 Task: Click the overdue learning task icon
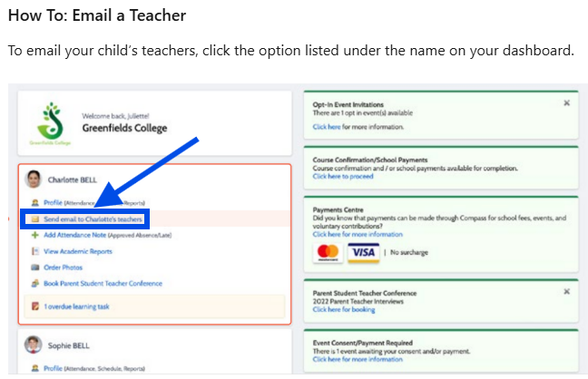tap(35, 306)
